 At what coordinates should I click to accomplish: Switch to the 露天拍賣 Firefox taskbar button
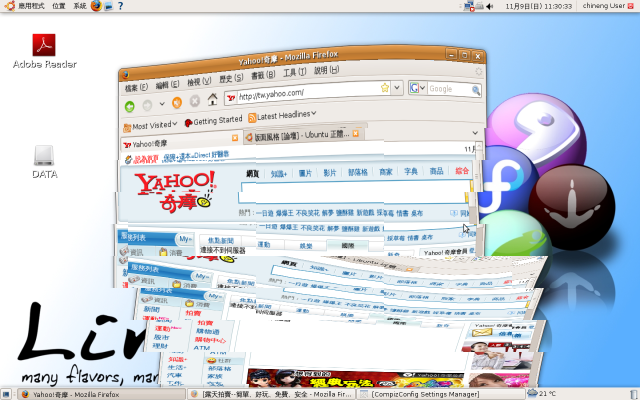(271, 394)
